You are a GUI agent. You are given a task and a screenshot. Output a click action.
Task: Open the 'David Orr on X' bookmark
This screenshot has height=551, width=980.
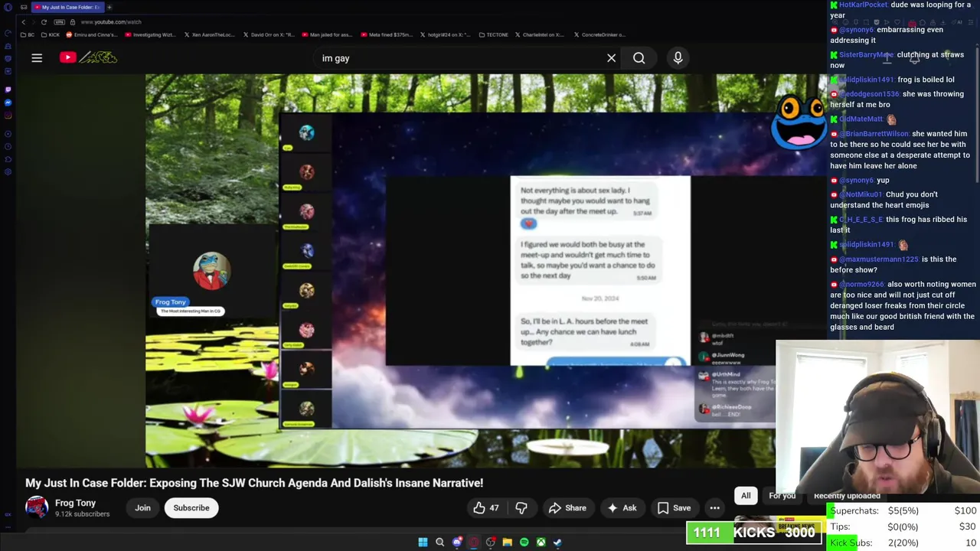coord(269,34)
